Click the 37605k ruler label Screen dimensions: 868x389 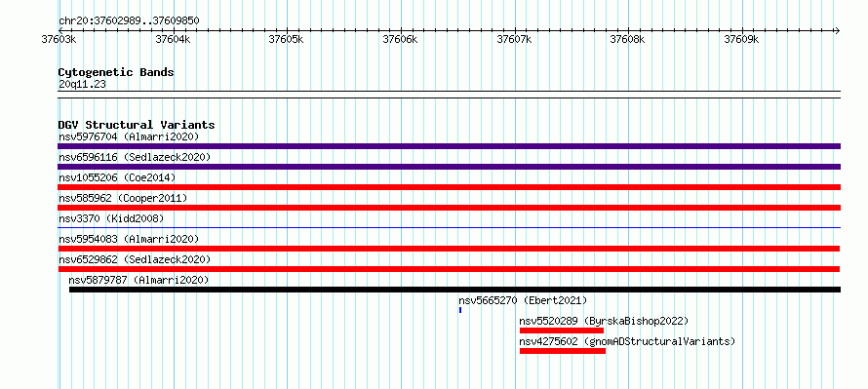286,39
